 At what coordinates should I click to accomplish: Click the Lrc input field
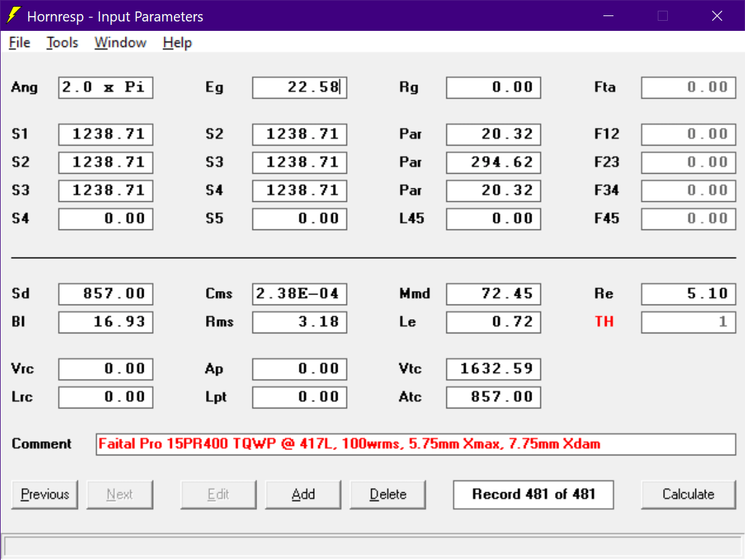point(106,397)
